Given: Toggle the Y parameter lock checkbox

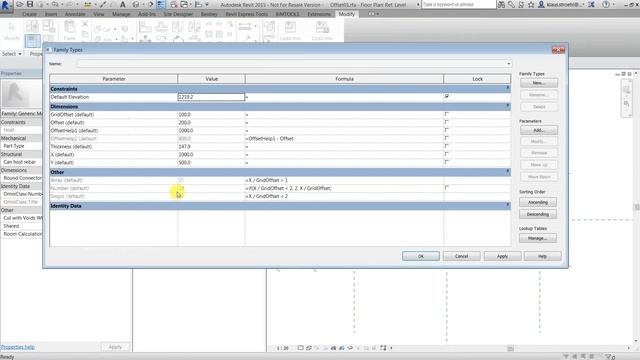Looking at the screenshot, I should [x=447, y=162].
